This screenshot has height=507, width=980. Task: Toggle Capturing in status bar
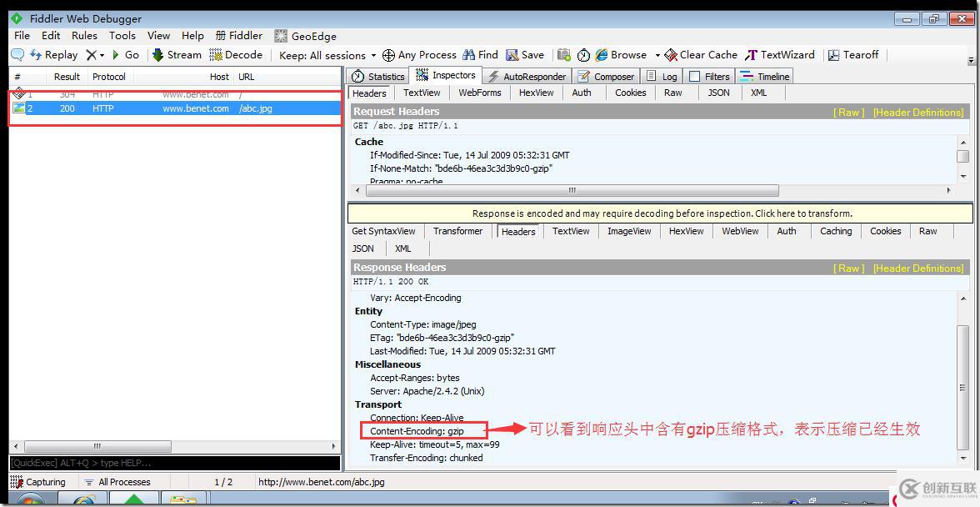38,482
